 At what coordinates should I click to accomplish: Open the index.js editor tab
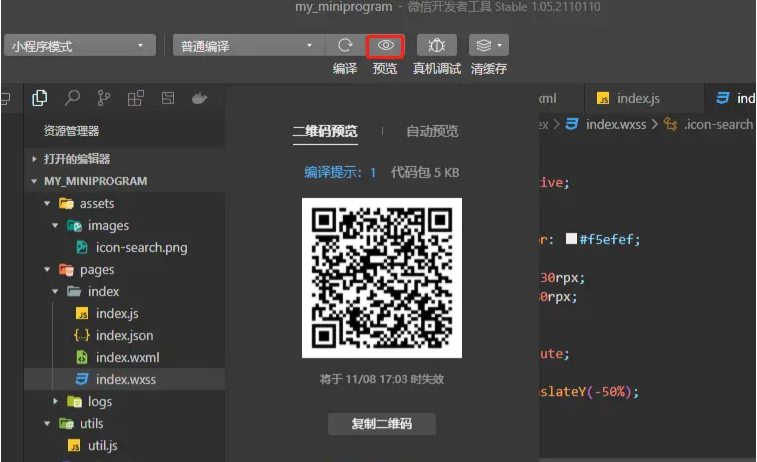644,98
